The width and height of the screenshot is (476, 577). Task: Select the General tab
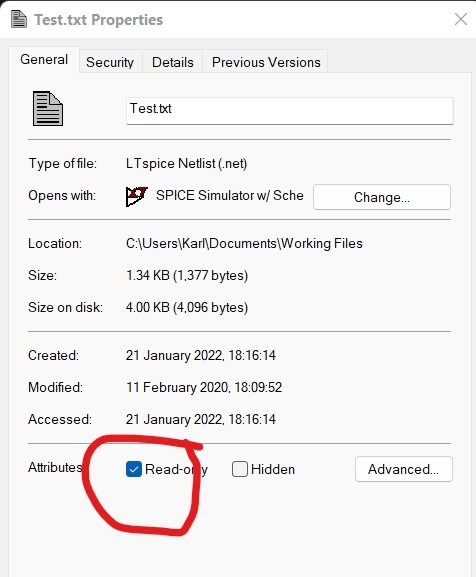(x=44, y=60)
